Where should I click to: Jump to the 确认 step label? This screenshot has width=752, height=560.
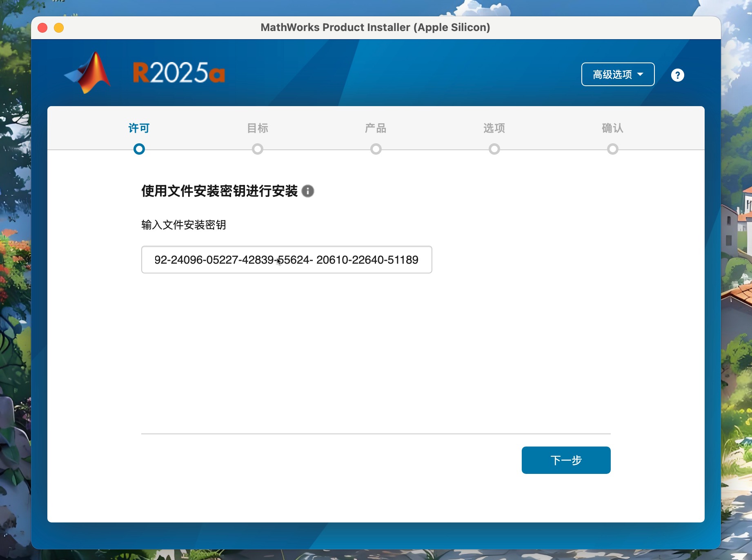[612, 128]
